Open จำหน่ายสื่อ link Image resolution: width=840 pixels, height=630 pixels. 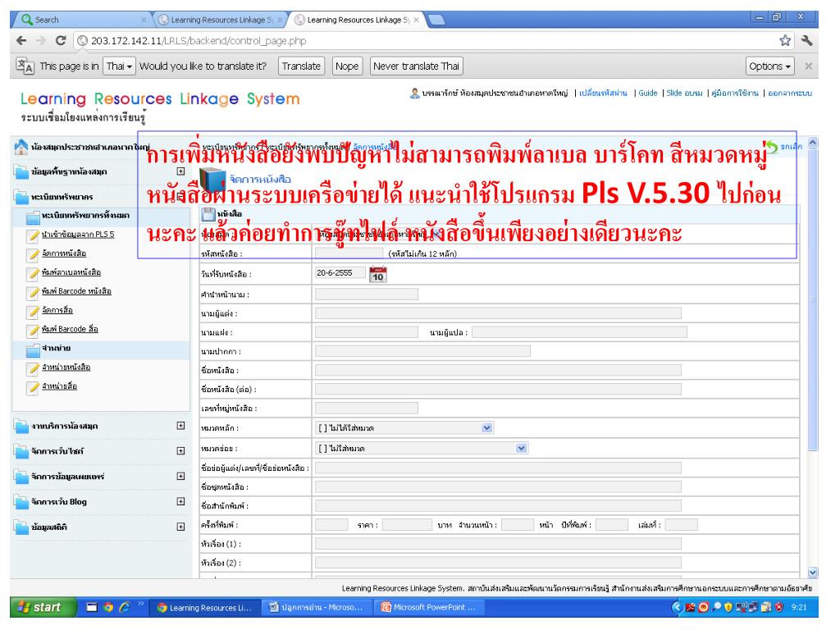tap(59, 386)
